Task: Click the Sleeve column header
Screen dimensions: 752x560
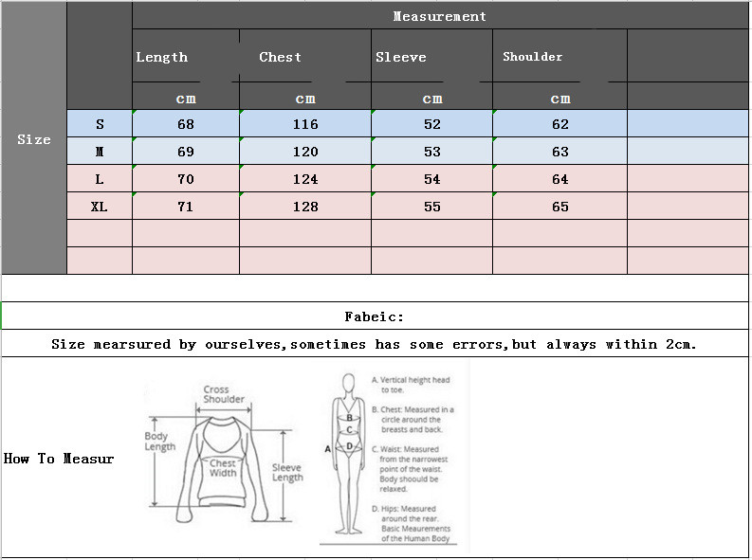Action: 401,57
